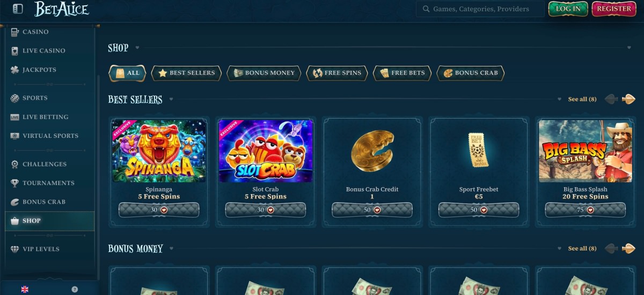This screenshot has height=295, width=644.
Task: Filter shop by Free Bets
Action: pyautogui.click(x=402, y=73)
